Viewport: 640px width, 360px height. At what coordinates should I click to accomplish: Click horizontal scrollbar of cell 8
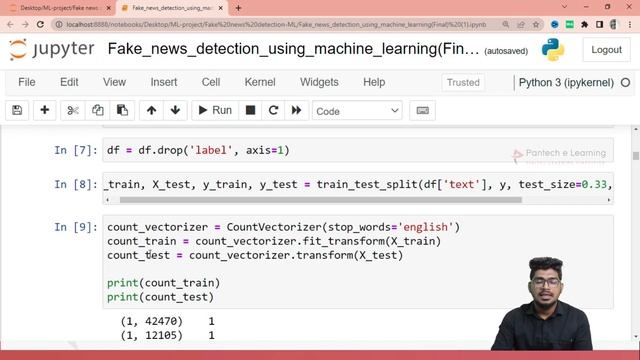click(320, 200)
